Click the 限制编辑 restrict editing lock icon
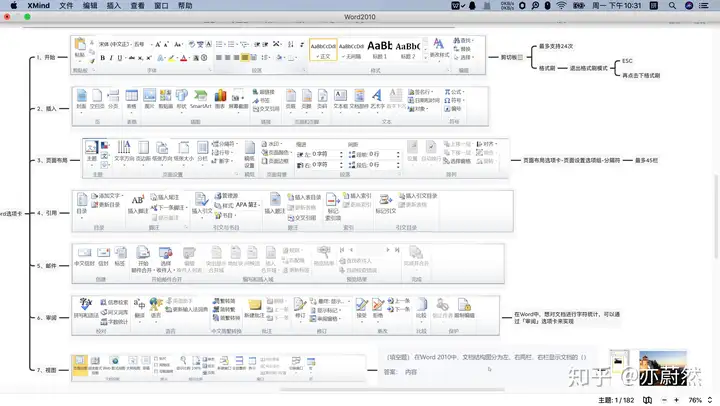The width and height of the screenshot is (720, 406). (x=464, y=304)
